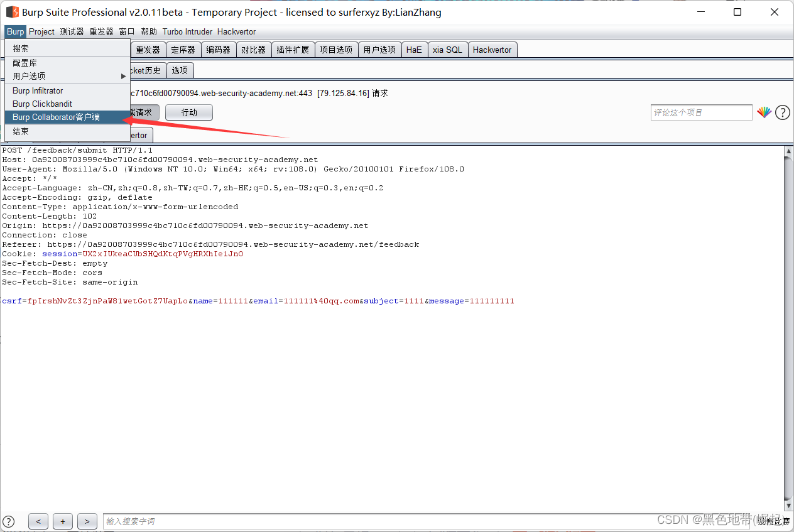This screenshot has width=794, height=532.
Task: Open the 测试器 menu
Action: 72,31
